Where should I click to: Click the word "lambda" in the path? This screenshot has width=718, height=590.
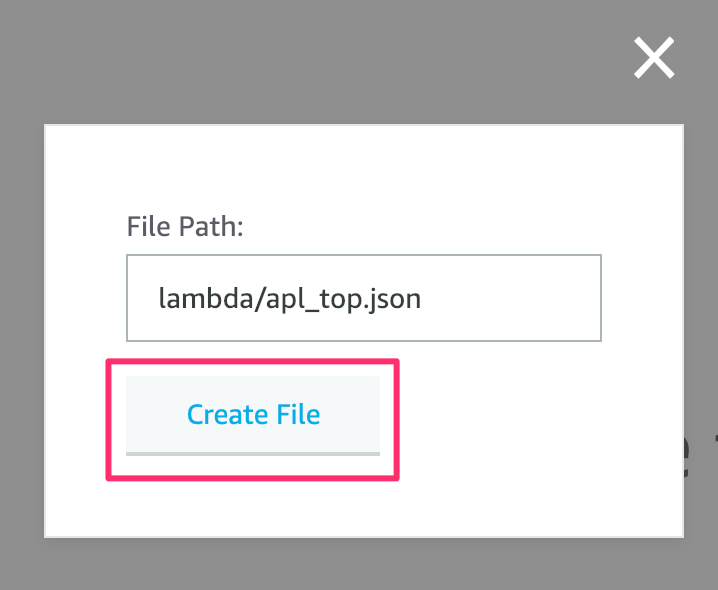(x=205, y=298)
